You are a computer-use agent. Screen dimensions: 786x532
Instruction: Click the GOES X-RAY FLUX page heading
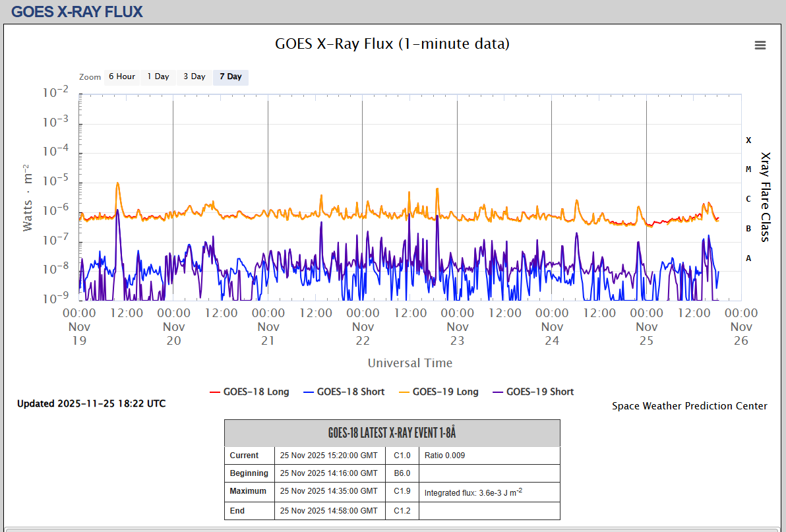click(77, 11)
